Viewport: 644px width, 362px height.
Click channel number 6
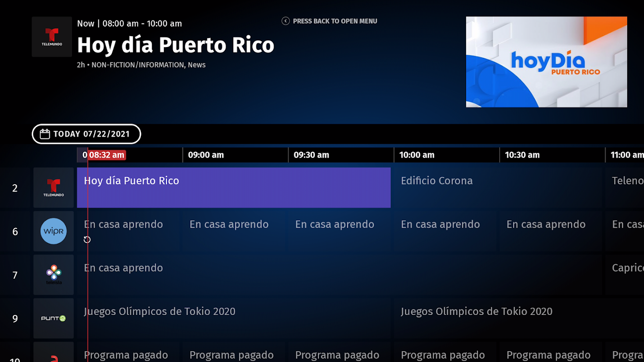click(15, 232)
